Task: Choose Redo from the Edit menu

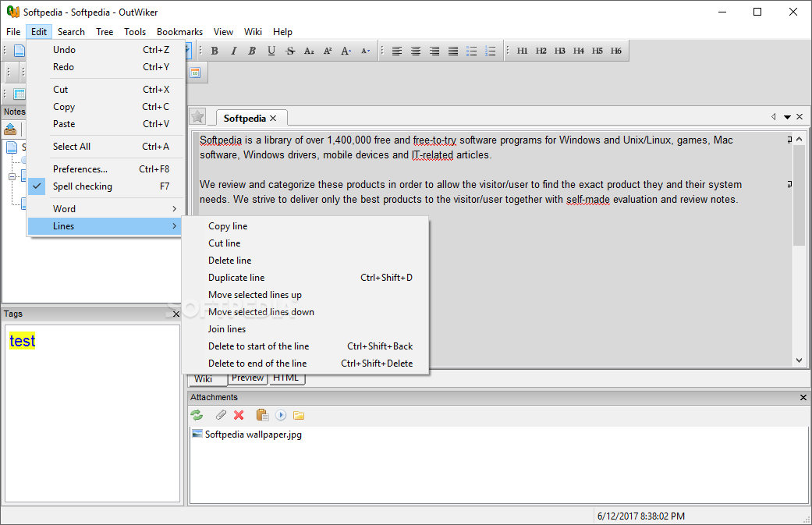Action: coord(105,67)
